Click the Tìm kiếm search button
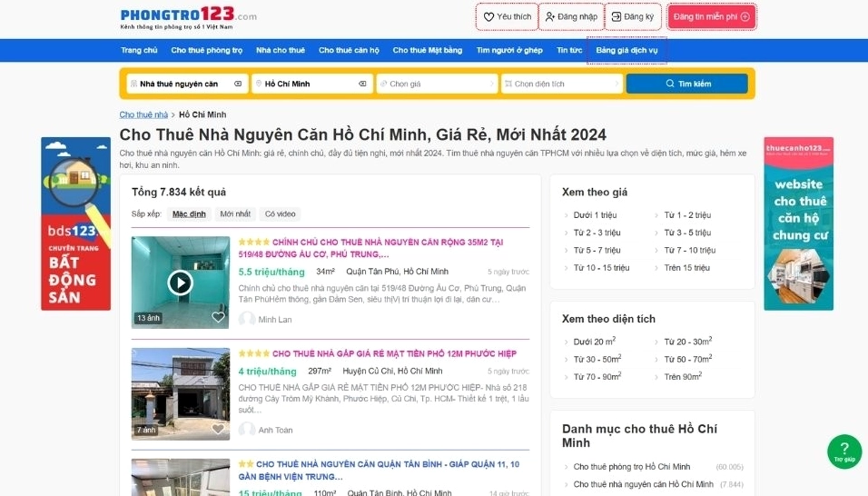The width and height of the screenshot is (868, 496). pos(687,84)
